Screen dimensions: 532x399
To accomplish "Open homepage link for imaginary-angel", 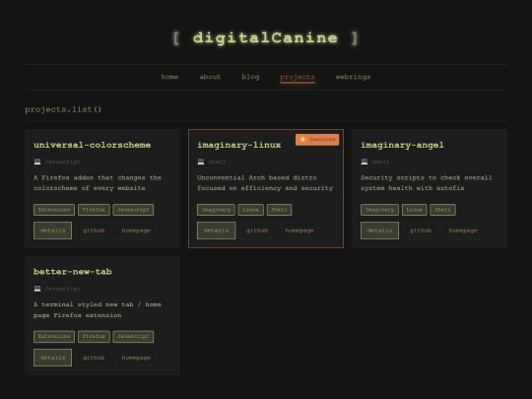I will [463, 231].
